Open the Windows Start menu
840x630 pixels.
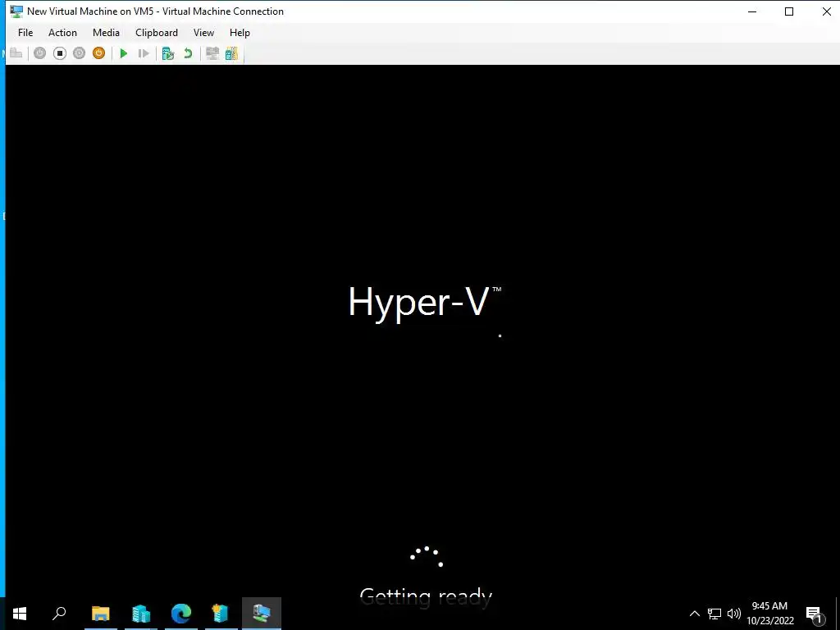(20, 614)
